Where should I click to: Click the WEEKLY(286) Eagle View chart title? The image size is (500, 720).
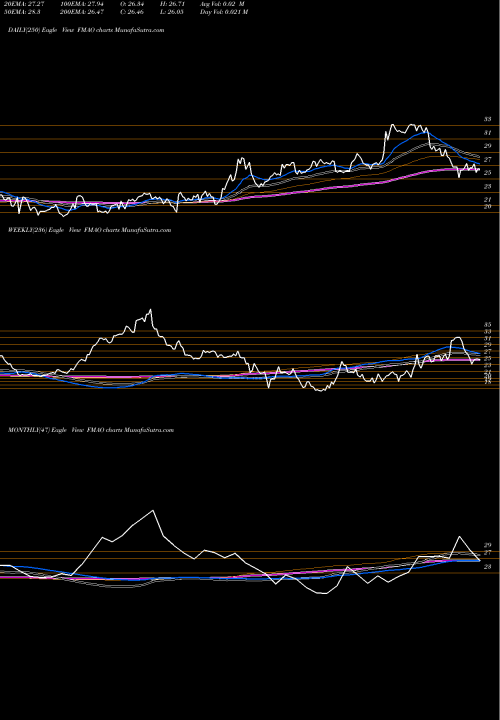[x=89, y=230]
